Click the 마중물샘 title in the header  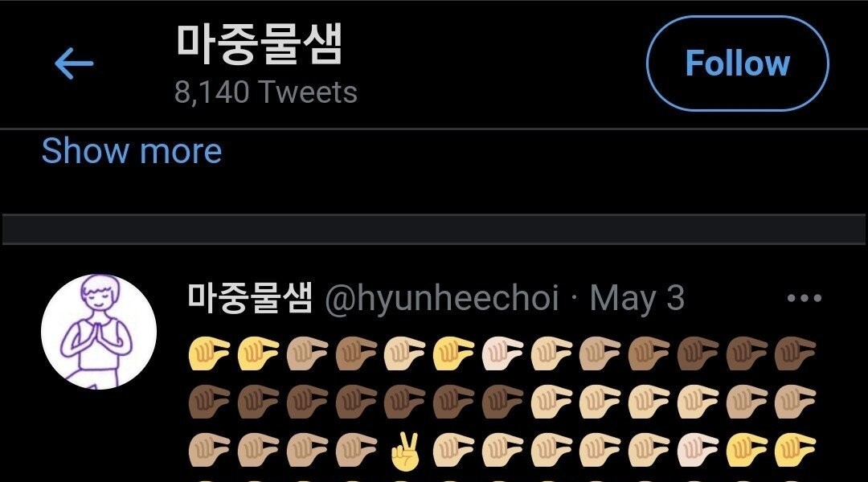(x=259, y=46)
